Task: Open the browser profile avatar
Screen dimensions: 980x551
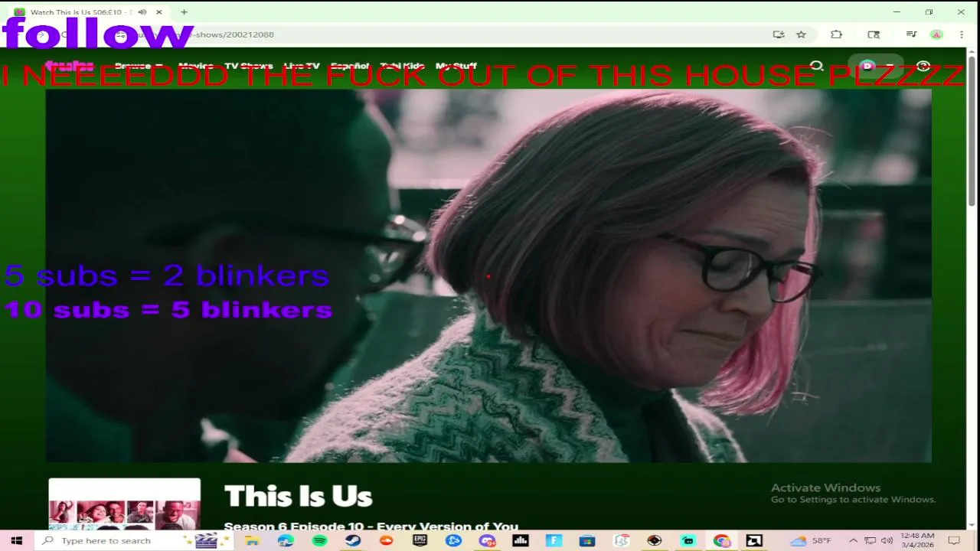Action: click(x=936, y=34)
